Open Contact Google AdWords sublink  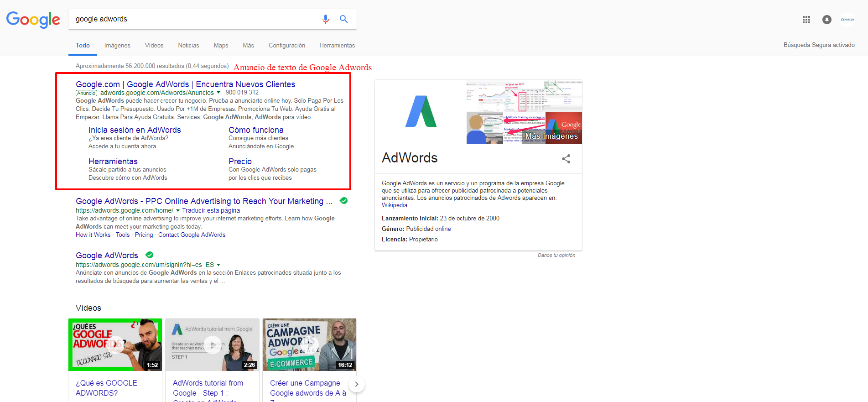pos(192,235)
